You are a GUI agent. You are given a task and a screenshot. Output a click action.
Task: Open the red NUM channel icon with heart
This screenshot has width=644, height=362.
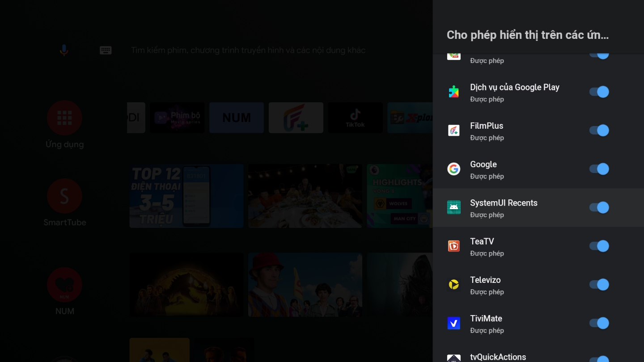point(64,285)
